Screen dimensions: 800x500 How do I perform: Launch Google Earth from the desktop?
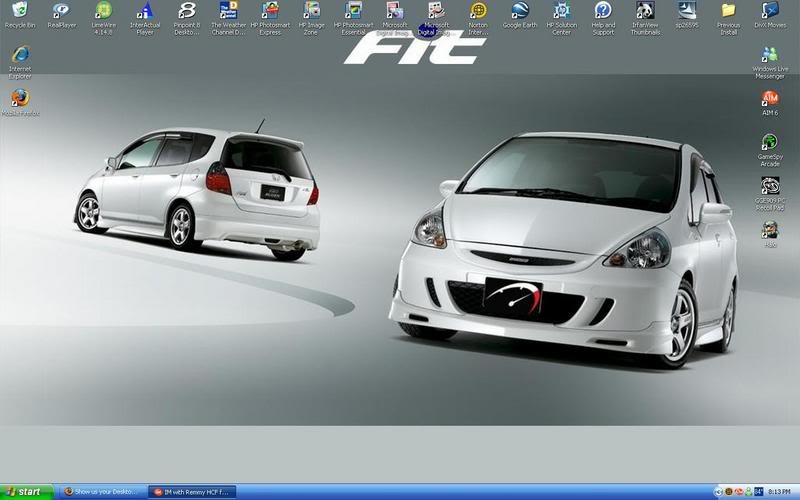[x=520, y=14]
